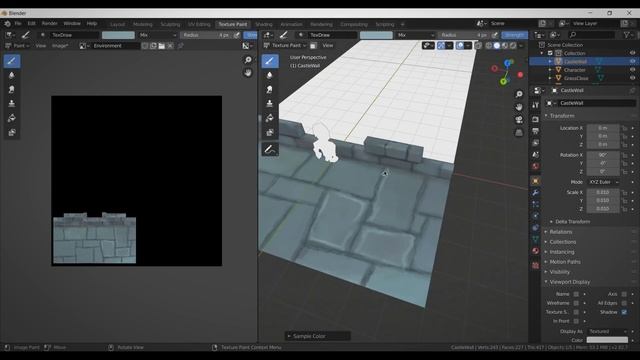
Task: Disable the Shadow checkbox
Action: 624,312
